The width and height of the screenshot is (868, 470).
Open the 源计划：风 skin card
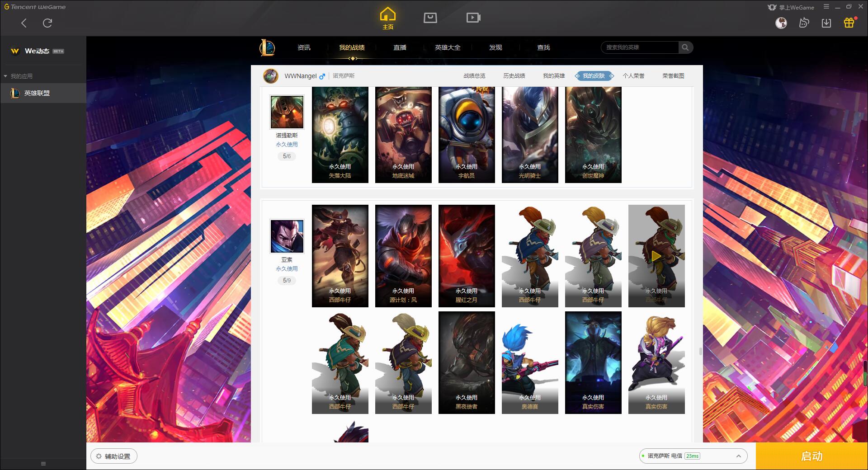click(403, 256)
